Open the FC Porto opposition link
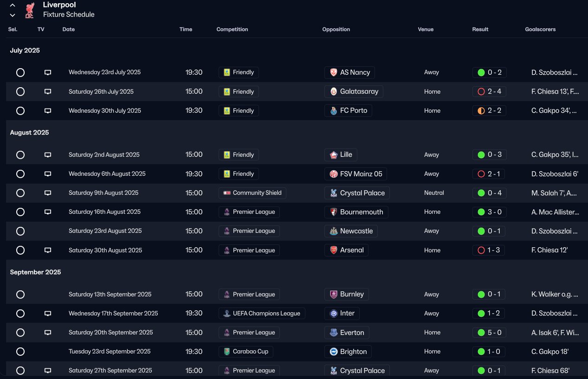The height and width of the screenshot is (379, 588). (348, 110)
